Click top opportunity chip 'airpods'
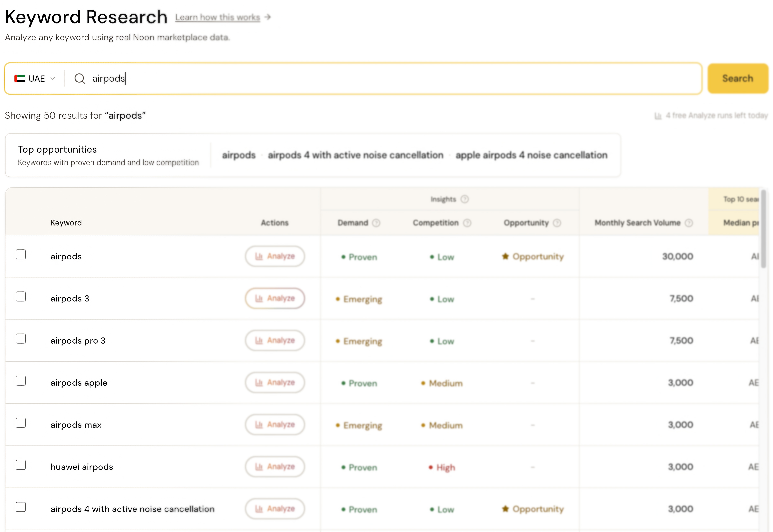 coord(239,155)
